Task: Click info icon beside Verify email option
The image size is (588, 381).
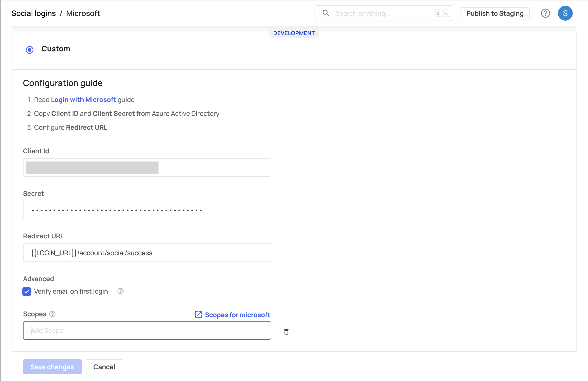Action: click(x=121, y=291)
